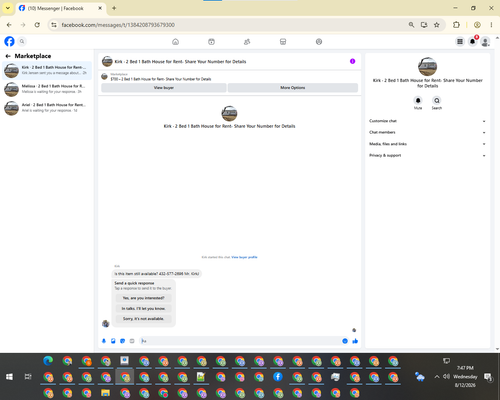The image size is (500, 400).
Task: Show hidden system tray icons chevron
Action: pos(437,377)
